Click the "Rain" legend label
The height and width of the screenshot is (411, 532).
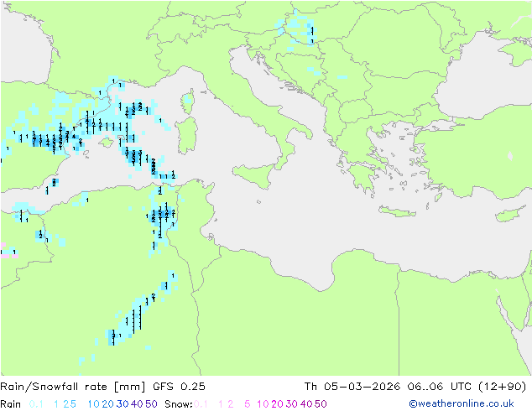point(11,404)
